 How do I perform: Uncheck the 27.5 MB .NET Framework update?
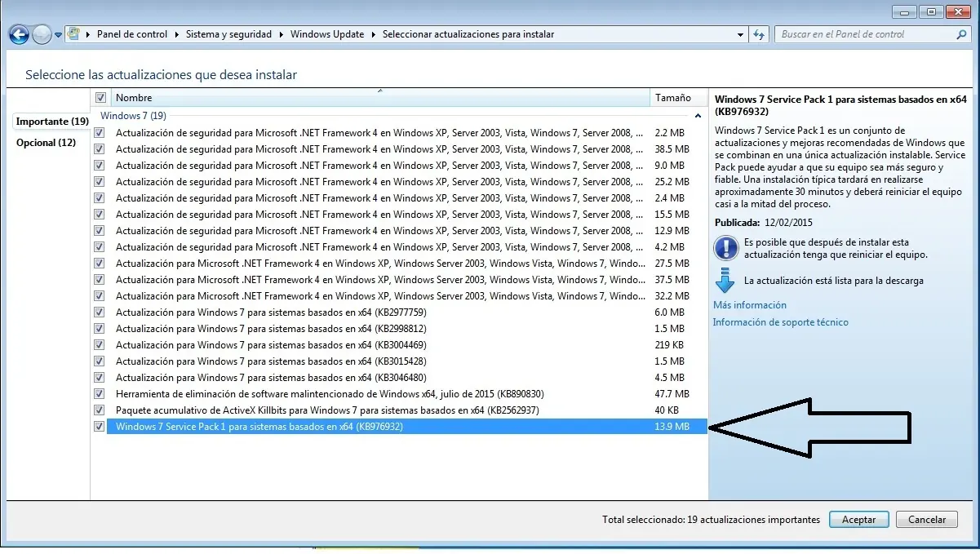click(100, 263)
